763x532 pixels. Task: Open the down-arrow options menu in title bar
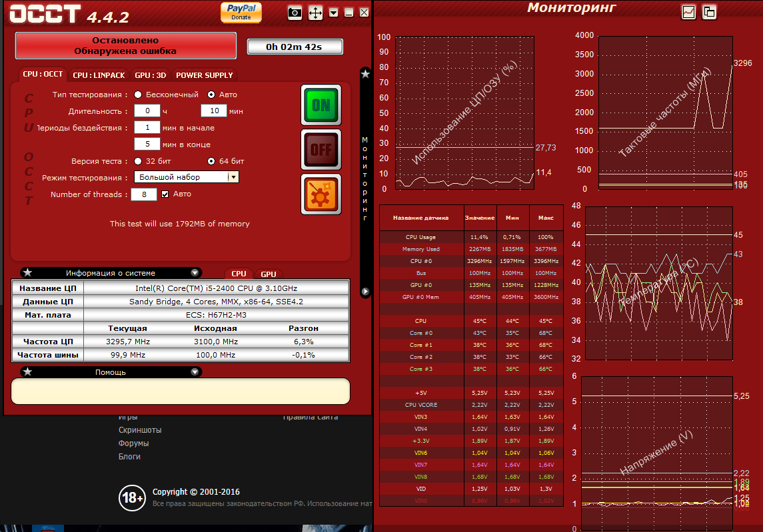click(333, 13)
